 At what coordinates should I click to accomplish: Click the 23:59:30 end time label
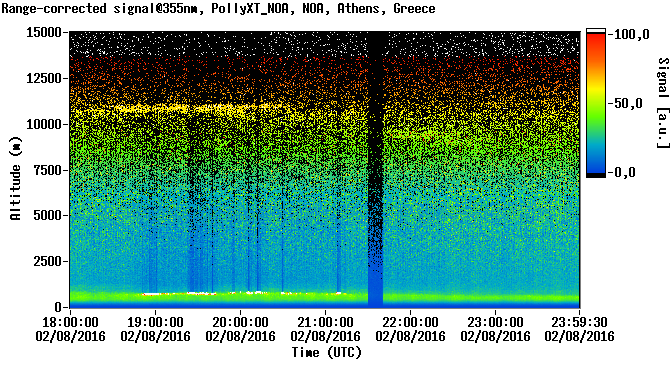tap(579, 329)
